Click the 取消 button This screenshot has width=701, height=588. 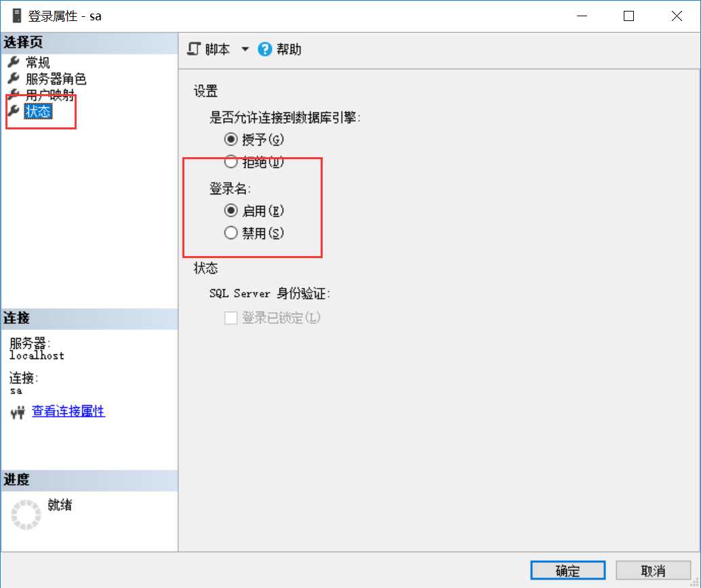point(653,570)
